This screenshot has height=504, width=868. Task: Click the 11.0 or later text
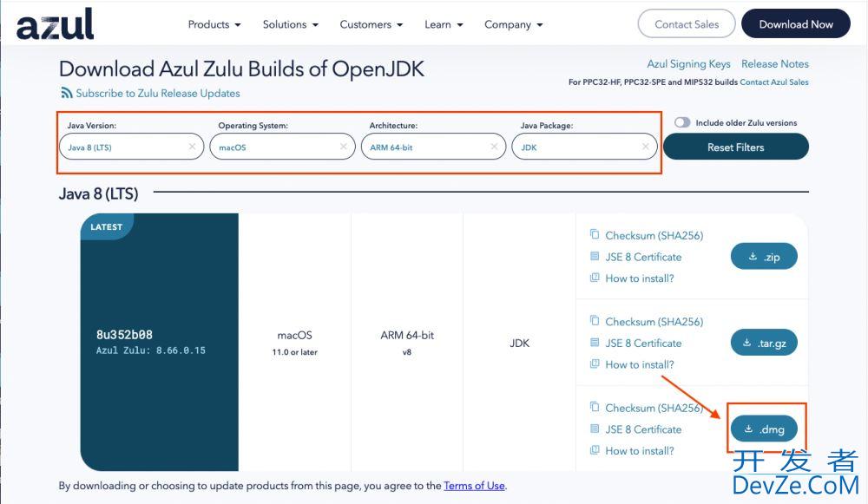coord(294,352)
